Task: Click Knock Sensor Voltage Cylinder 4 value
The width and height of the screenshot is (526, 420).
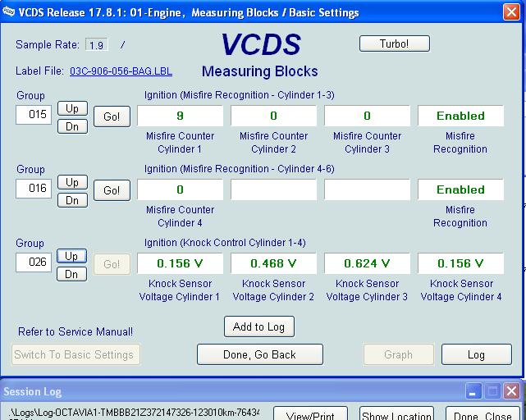Action: (x=460, y=263)
